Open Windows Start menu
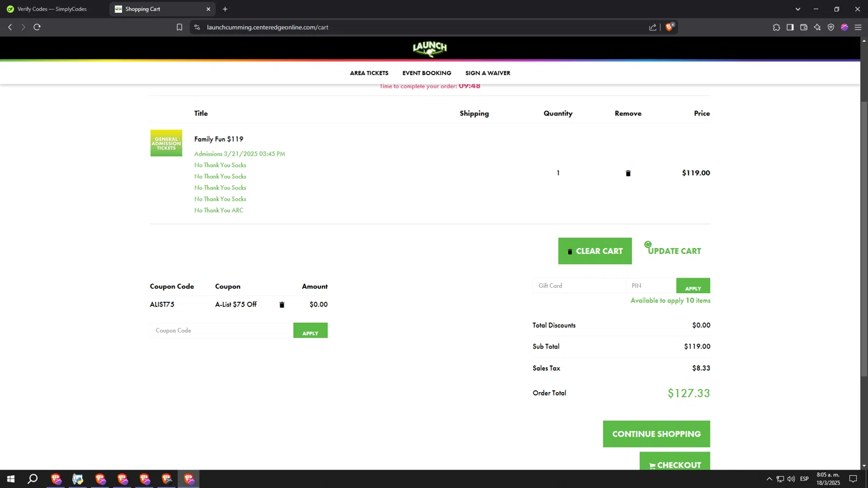The image size is (868, 488). tap(10, 479)
